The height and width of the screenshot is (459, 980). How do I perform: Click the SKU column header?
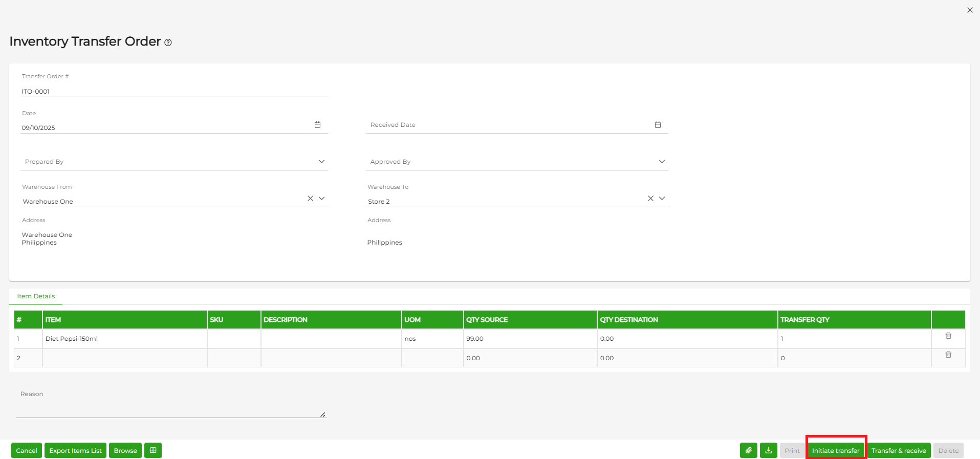[234, 320]
